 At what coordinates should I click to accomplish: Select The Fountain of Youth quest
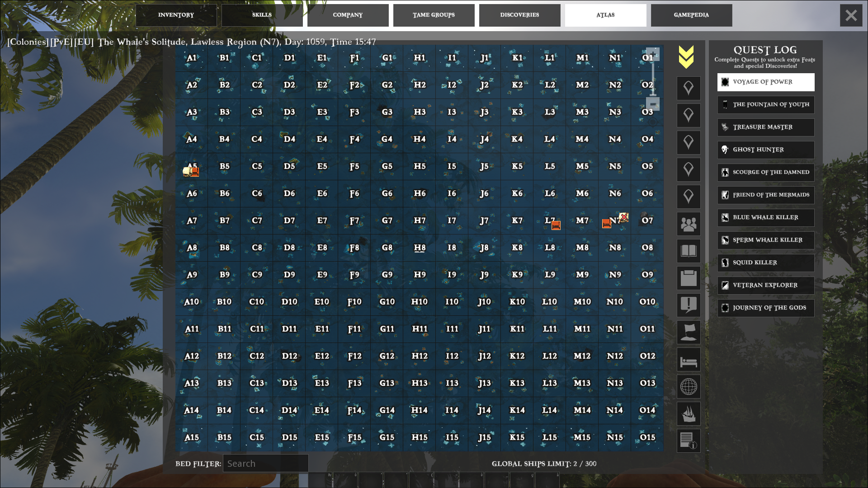pyautogui.click(x=766, y=105)
